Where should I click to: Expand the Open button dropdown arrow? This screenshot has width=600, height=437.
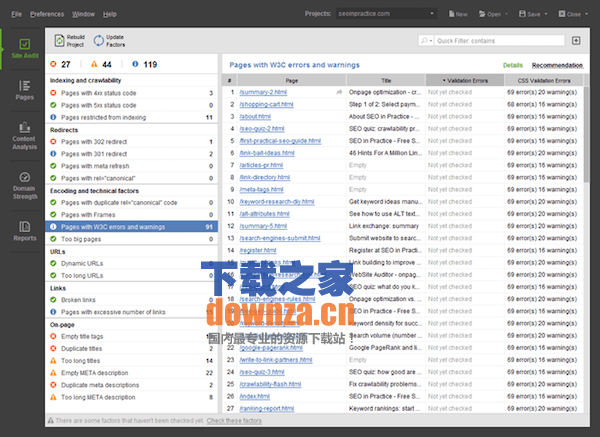pos(506,14)
